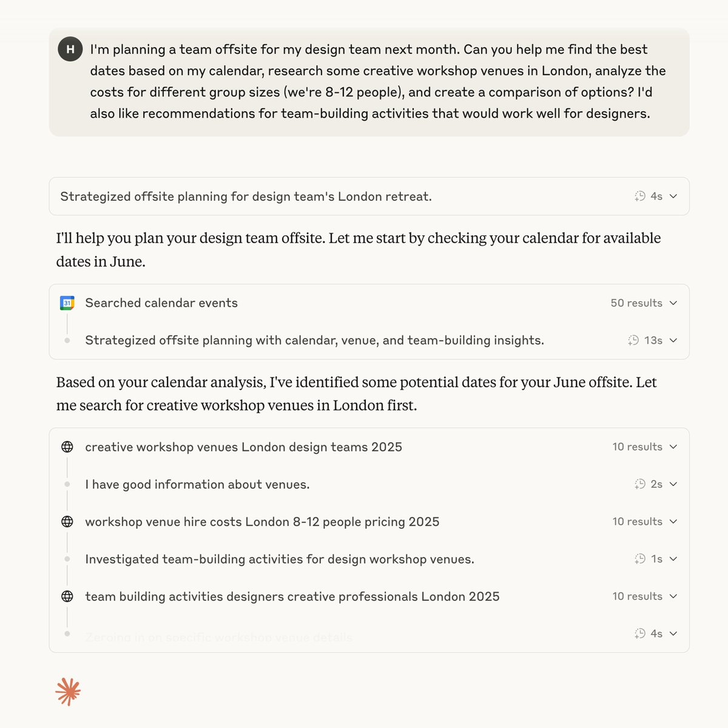The width and height of the screenshot is (728, 728).
Task: Expand results for team building activities search
Action: click(673, 596)
